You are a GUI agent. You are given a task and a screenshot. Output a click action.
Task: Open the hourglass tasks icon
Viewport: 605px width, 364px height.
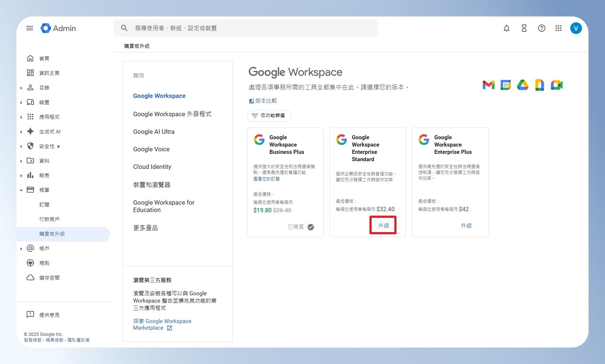click(524, 28)
